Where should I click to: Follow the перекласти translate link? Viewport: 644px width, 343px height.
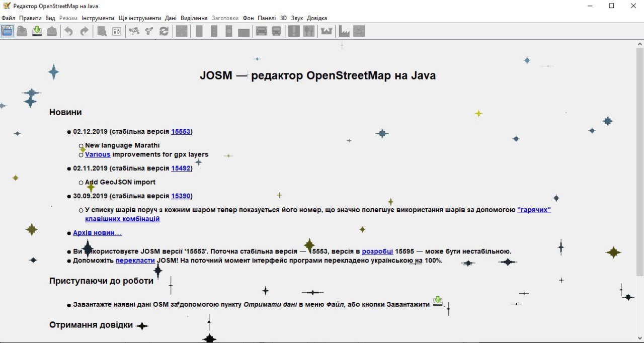point(135,261)
